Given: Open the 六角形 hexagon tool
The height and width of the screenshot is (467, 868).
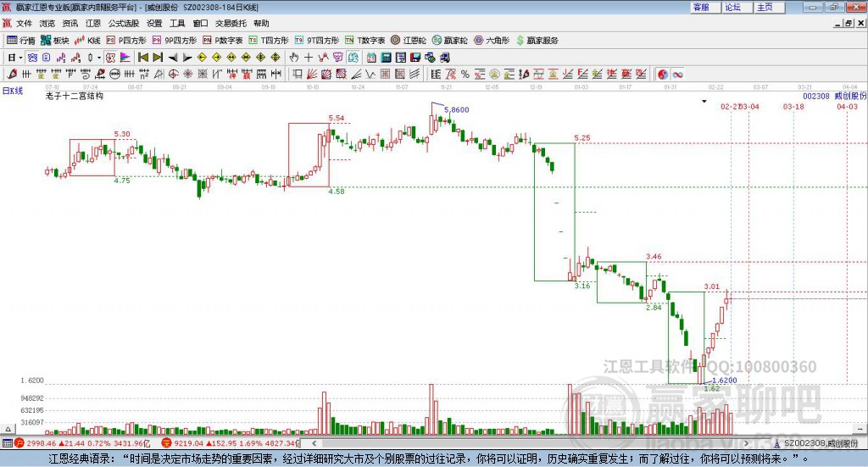Looking at the screenshot, I should [x=492, y=41].
